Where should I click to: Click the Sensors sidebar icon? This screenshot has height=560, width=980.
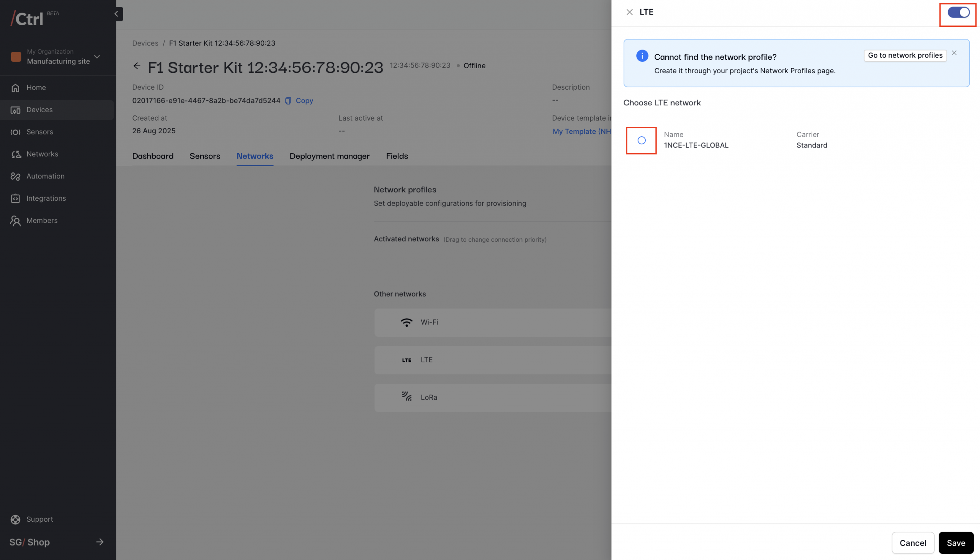tap(15, 132)
